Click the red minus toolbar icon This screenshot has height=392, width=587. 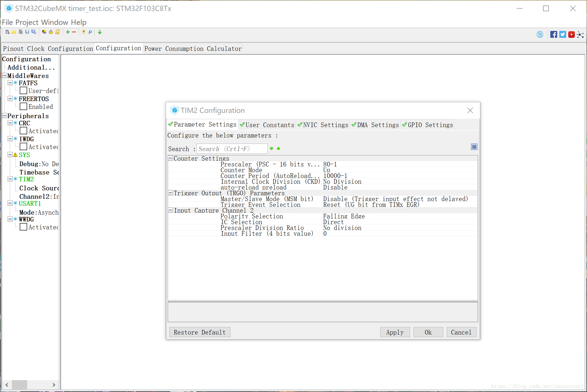coord(74,32)
